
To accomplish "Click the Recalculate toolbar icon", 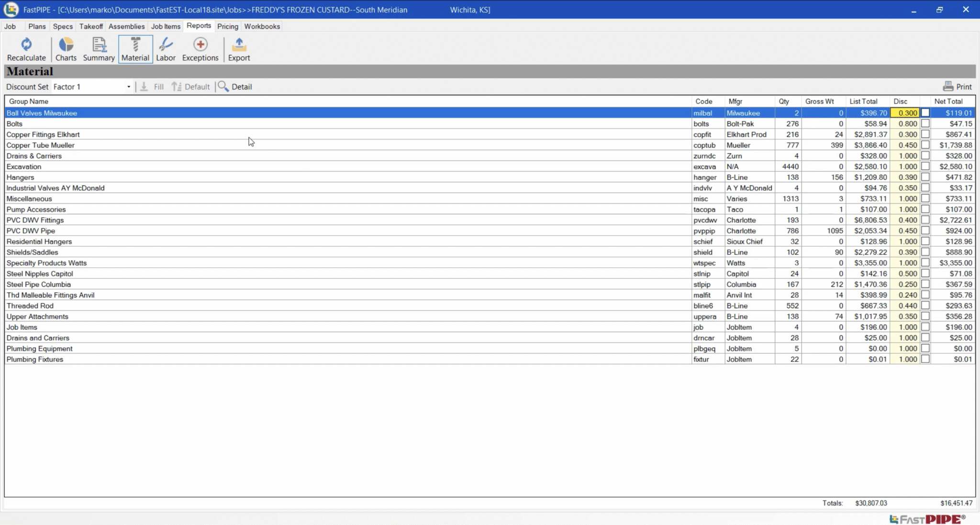I will pos(26,50).
